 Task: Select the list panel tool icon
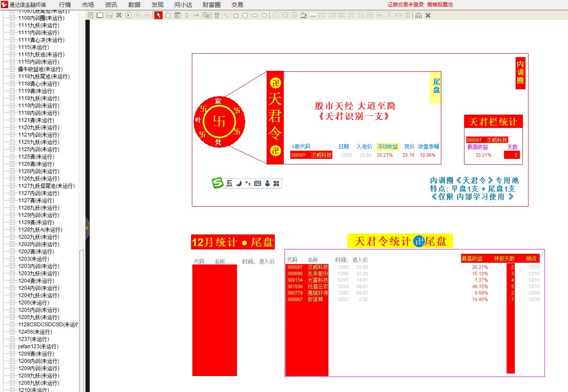[177, 15]
